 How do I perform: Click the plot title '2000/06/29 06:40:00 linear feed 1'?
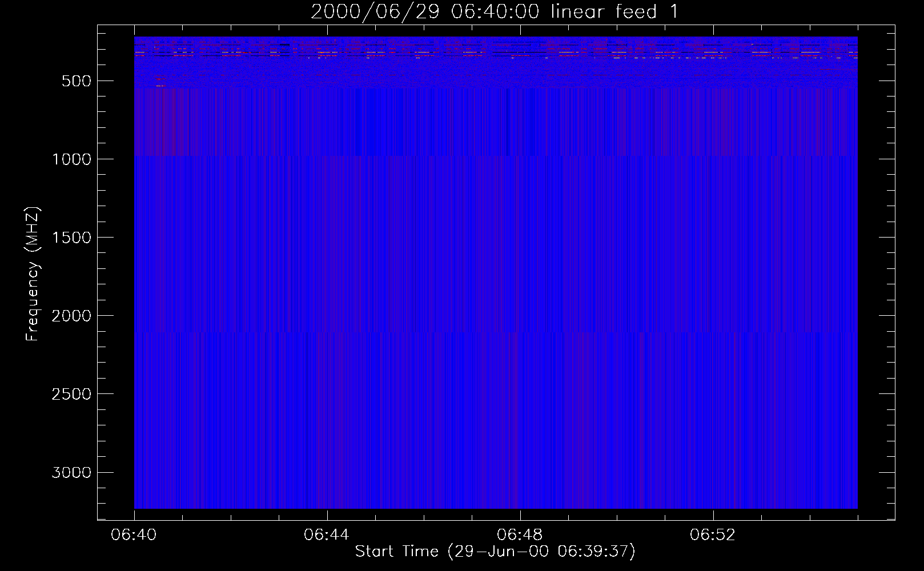pos(495,11)
